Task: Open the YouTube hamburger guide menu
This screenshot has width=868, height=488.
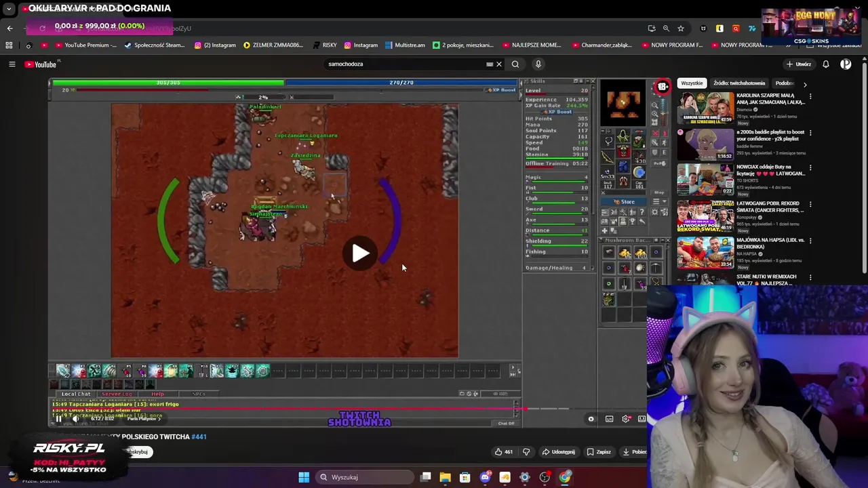Action: (x=12, y=64)
